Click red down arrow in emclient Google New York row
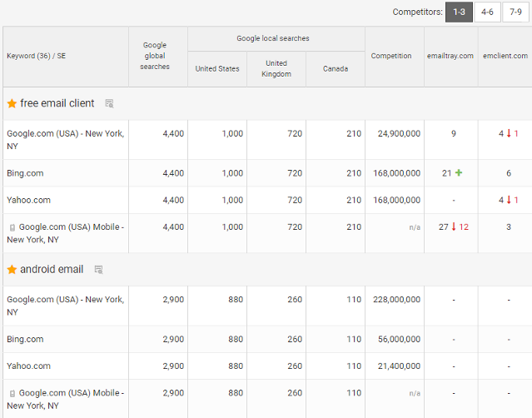 [509, 133]
